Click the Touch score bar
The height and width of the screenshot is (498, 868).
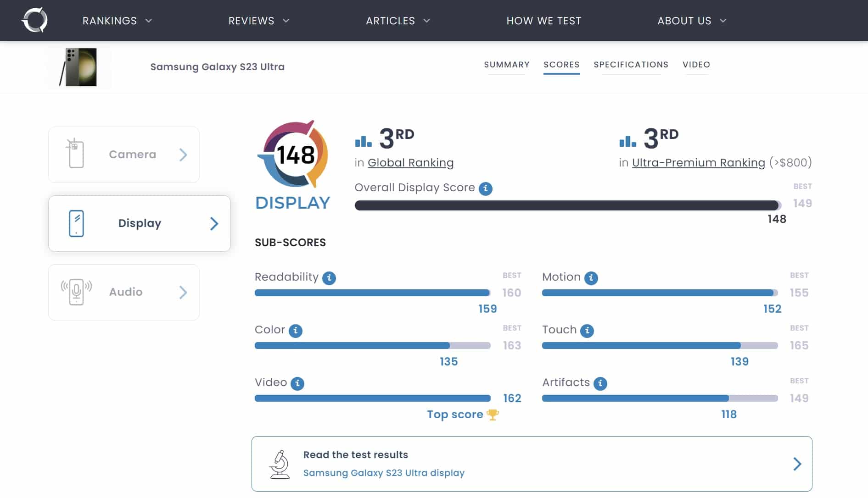[660, 346]
